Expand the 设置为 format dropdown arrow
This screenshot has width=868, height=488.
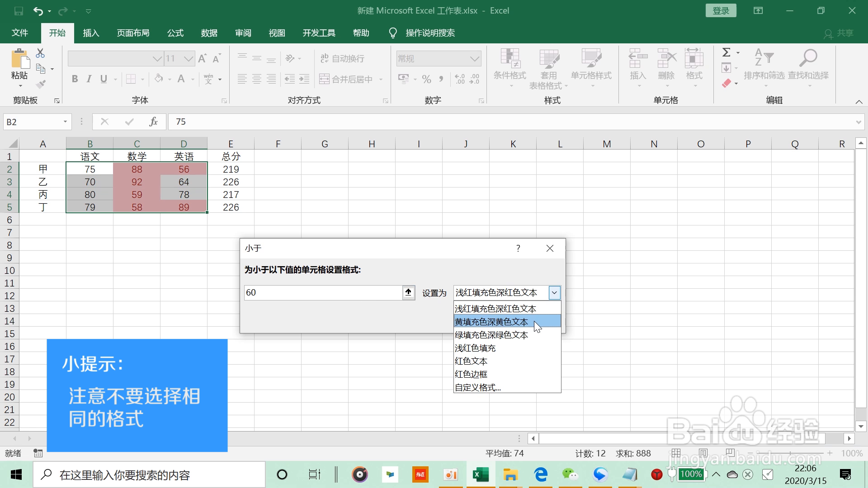click(x=554, y=293)
